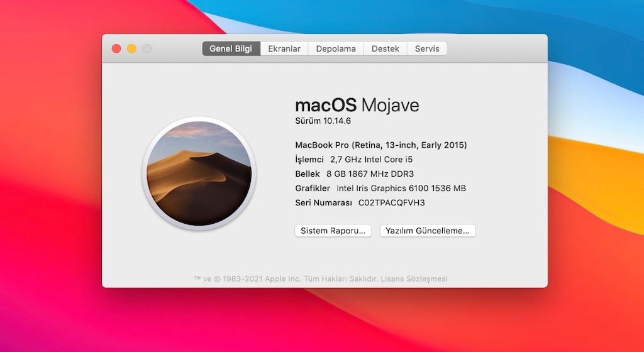Viewport: 644px width, 352px height.
Task: Click the MacBook Pro (Retina, 13-inch, Early 2015) text
Action: coord(380,145)
